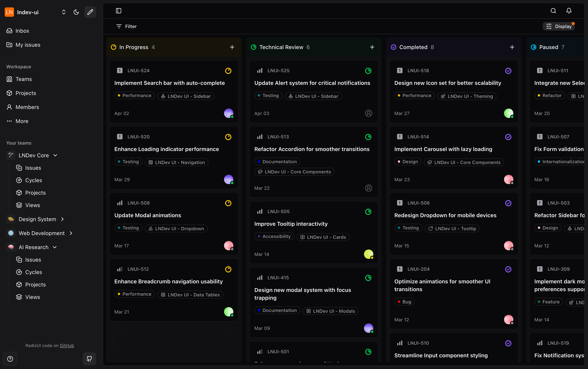This screenshot has width=588, height=369.
Task: Toggle the sidebar collapse icon
Action: (x=119, y=11)
